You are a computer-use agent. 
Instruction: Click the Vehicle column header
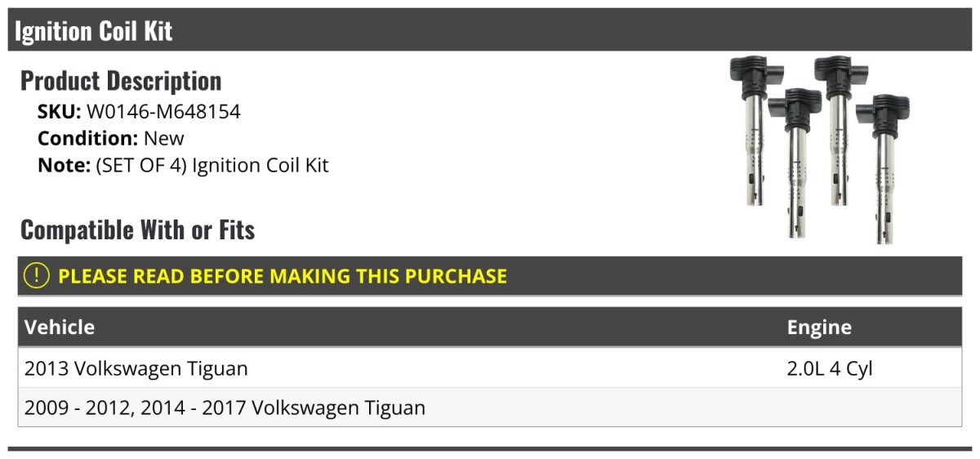click(60, 328)
